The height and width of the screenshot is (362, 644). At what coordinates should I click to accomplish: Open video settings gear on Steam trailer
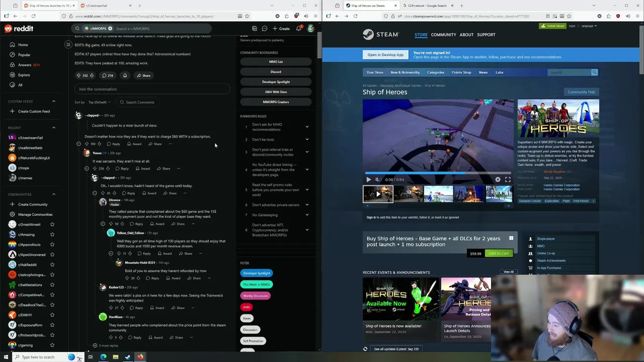pos(498,179)
